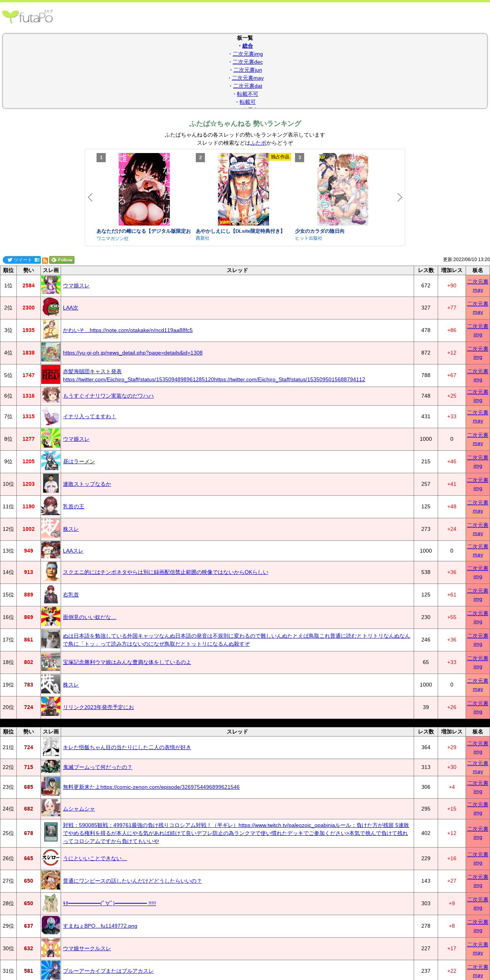
Task: Open 無料更新来たよ comic-zenon thread
Action: [x=151, y=787]
